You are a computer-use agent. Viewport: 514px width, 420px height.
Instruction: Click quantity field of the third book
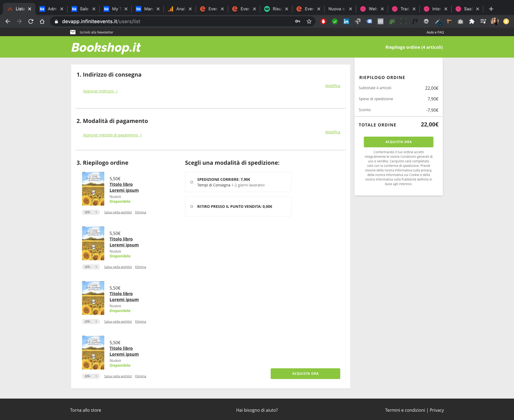(x=91, y=322)
